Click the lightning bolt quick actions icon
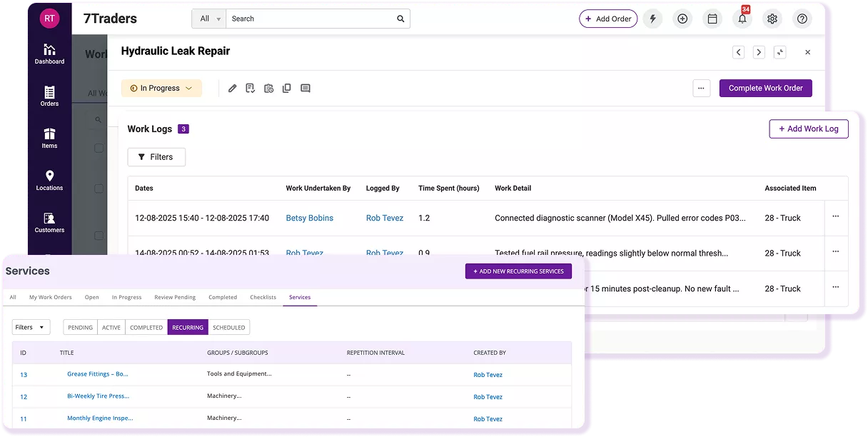 (652, 19)
